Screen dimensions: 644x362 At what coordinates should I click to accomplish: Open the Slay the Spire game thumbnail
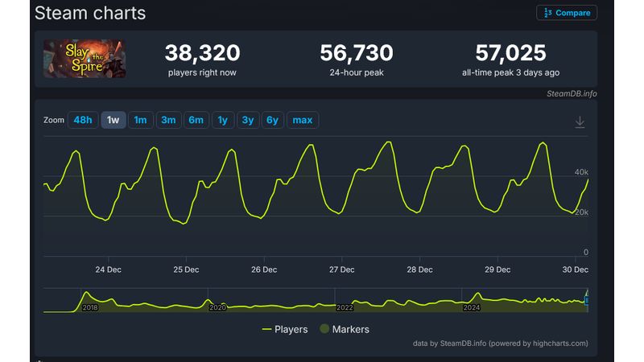tap(85, 59)
